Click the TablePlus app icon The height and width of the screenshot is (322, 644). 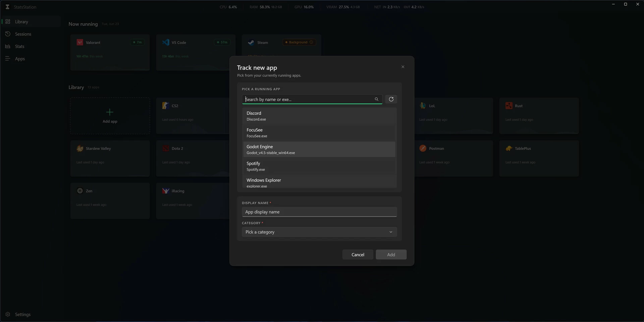point(509,148)
